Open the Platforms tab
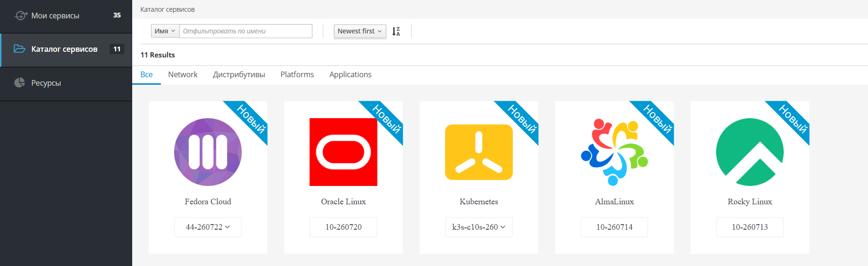The image size is (868, 266). (x=297, y=74)
